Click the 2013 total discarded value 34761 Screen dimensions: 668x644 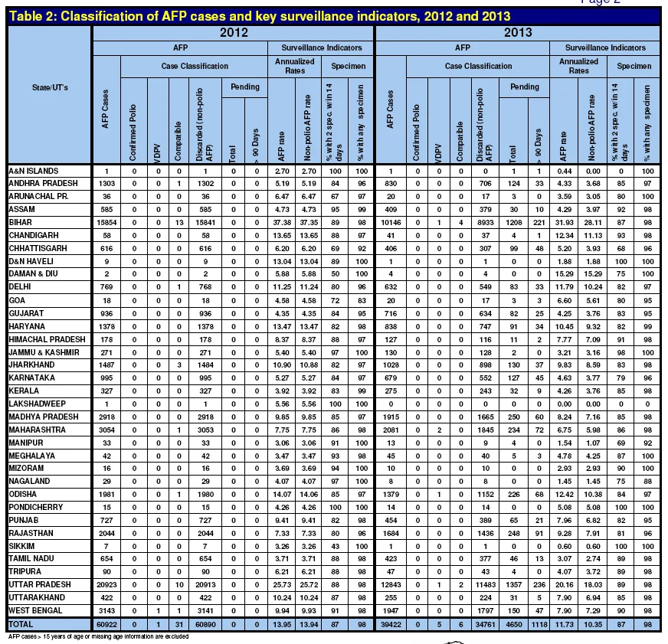pyautogui.click(x=485, y=625)
